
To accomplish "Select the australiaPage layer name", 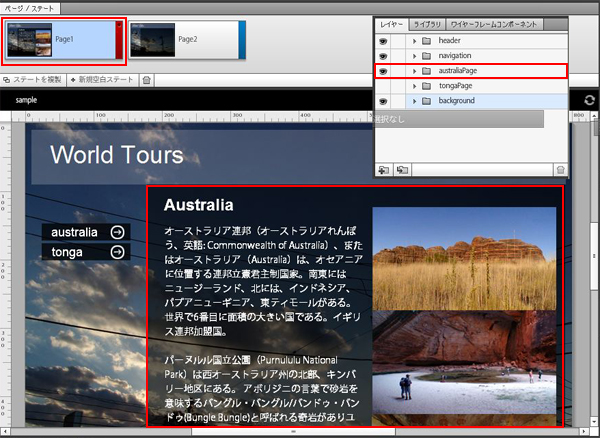I will (458, 71).
